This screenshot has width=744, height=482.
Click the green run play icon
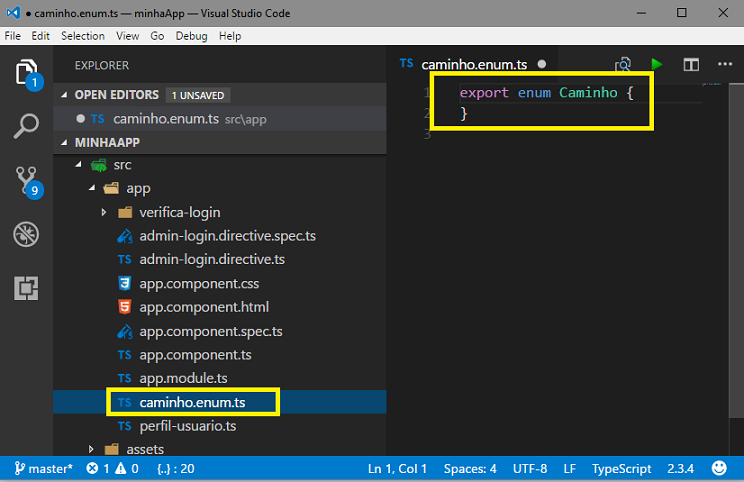point(657,64)
